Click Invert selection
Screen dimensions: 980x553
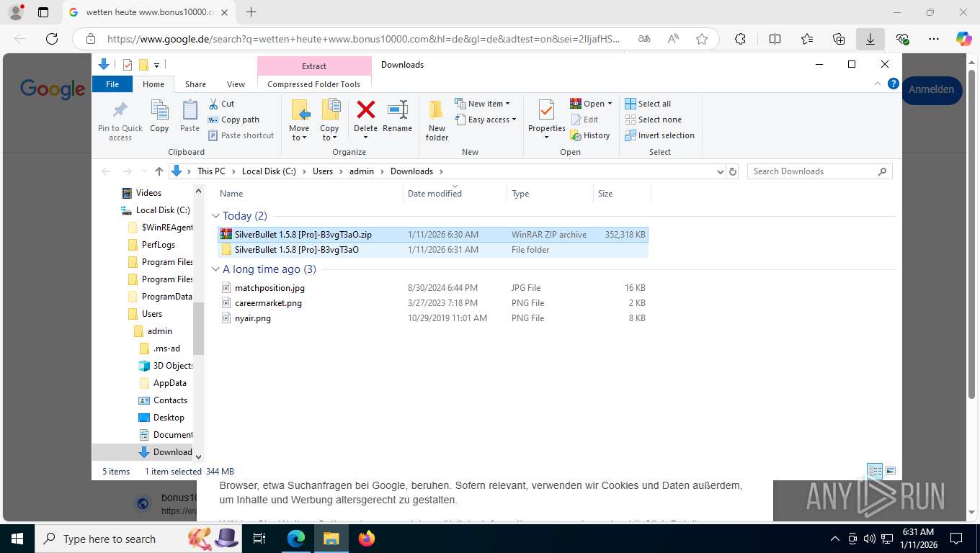pos(659,135)
